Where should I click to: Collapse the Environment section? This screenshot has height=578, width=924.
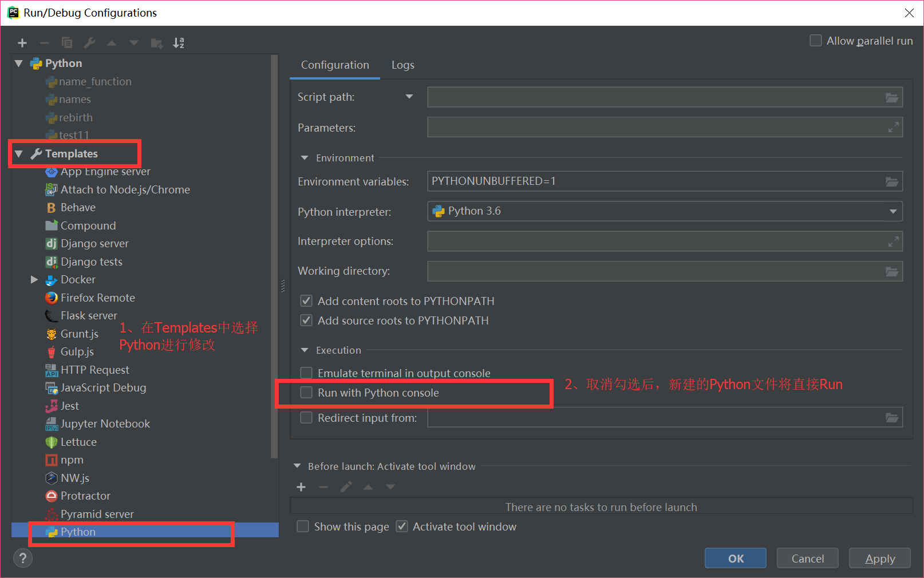tap(305, 158)
